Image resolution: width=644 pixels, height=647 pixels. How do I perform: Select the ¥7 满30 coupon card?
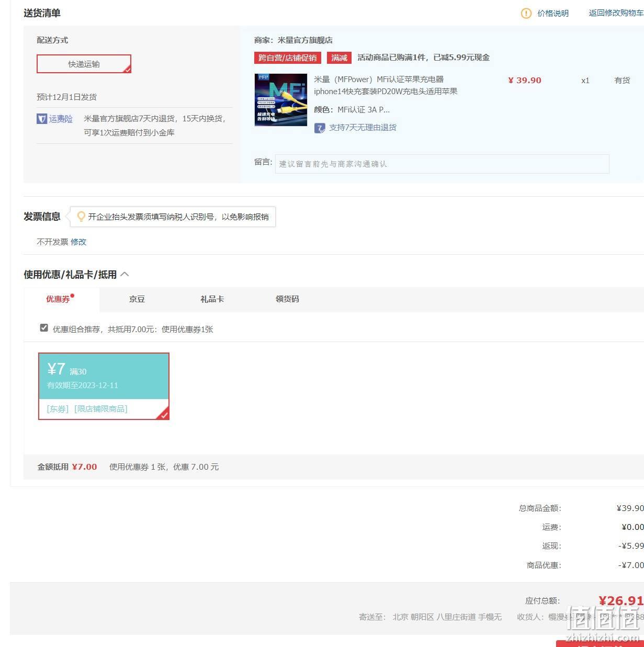(104, 386)
